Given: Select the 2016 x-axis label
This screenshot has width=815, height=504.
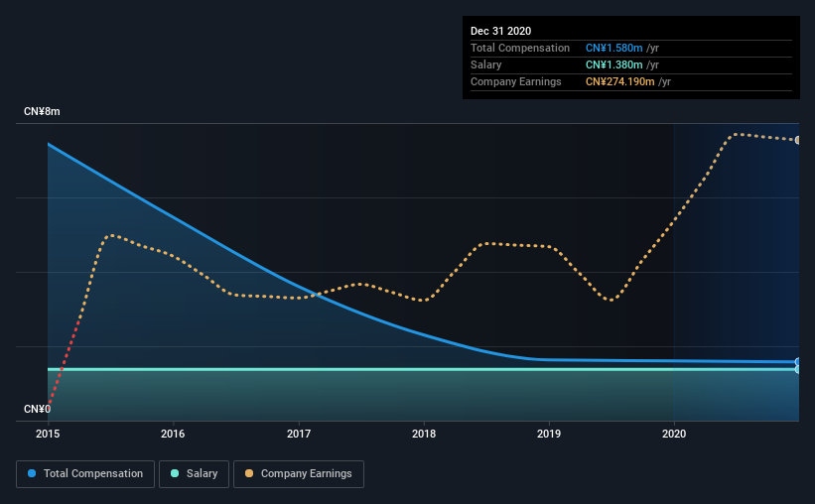Looking at the screenshot, I should pos(173,434).
